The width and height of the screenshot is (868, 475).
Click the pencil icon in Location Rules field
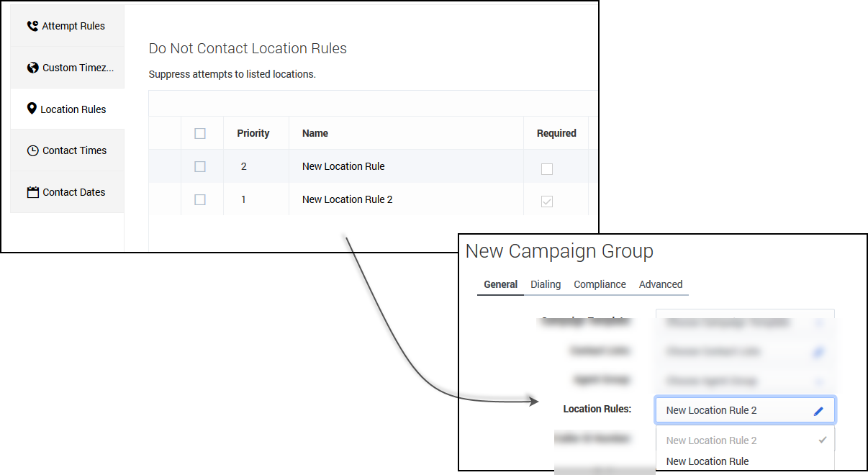point(818,411)
